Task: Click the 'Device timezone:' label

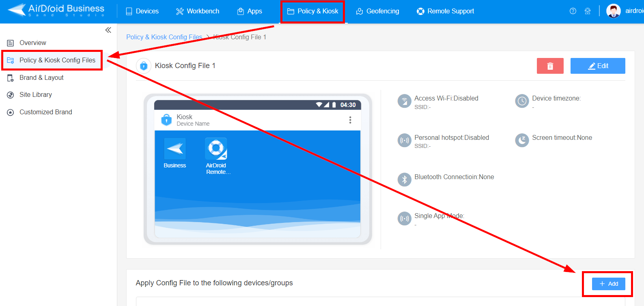Action: [556, 98]
